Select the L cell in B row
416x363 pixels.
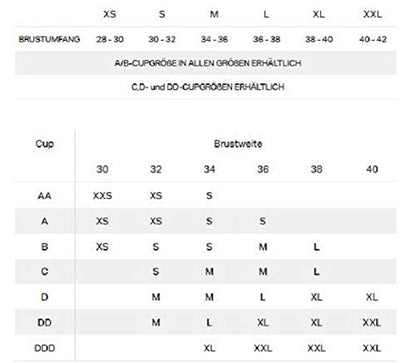(316, 247)
